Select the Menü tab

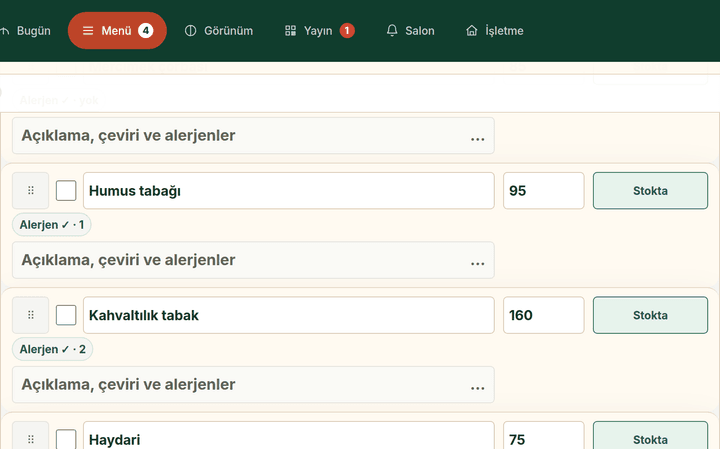[117, 31]
